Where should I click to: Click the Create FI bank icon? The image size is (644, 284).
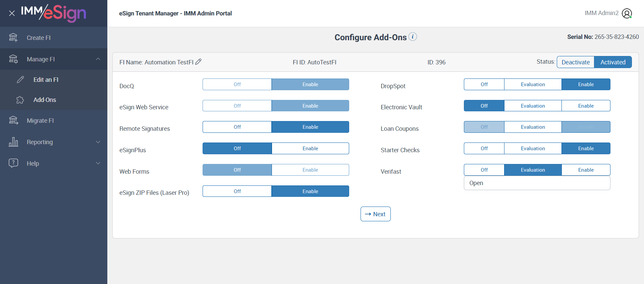tap(13, 38)
